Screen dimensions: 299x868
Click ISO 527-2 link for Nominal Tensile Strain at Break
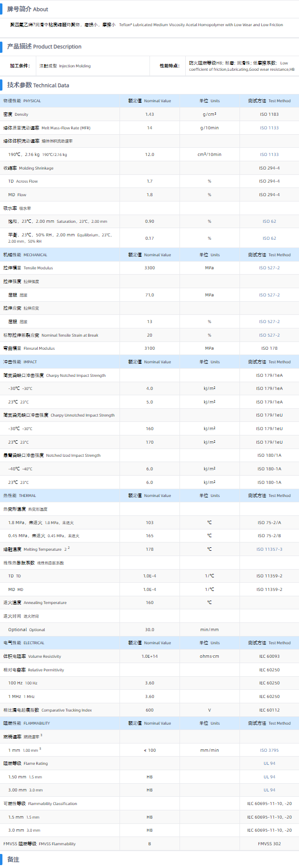269,335
